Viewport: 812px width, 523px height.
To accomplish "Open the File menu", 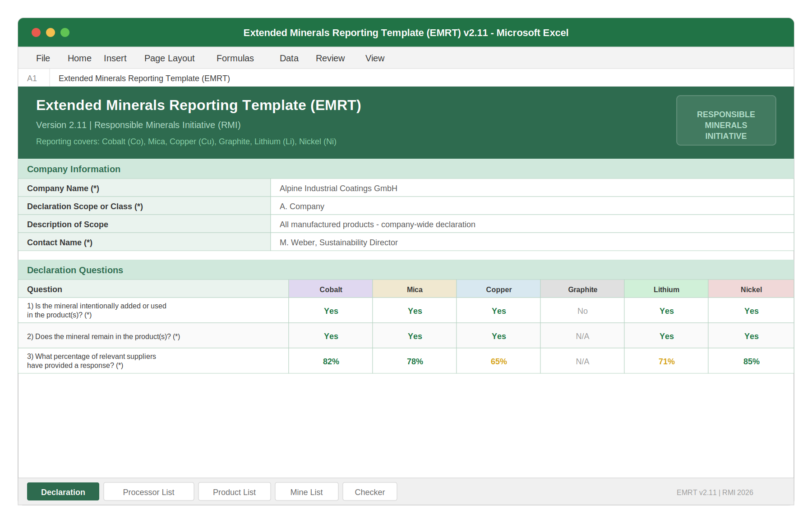I will 43,58.
